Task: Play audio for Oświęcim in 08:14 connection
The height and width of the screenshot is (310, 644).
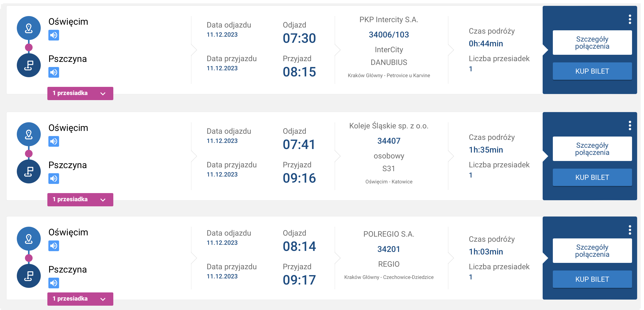Action: (54, 246)
